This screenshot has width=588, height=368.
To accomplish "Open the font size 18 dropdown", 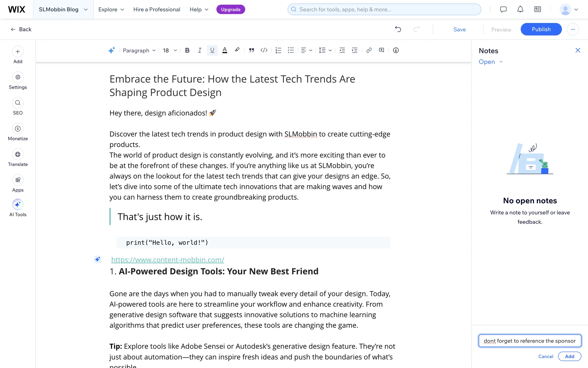I will tap(170, 50).
